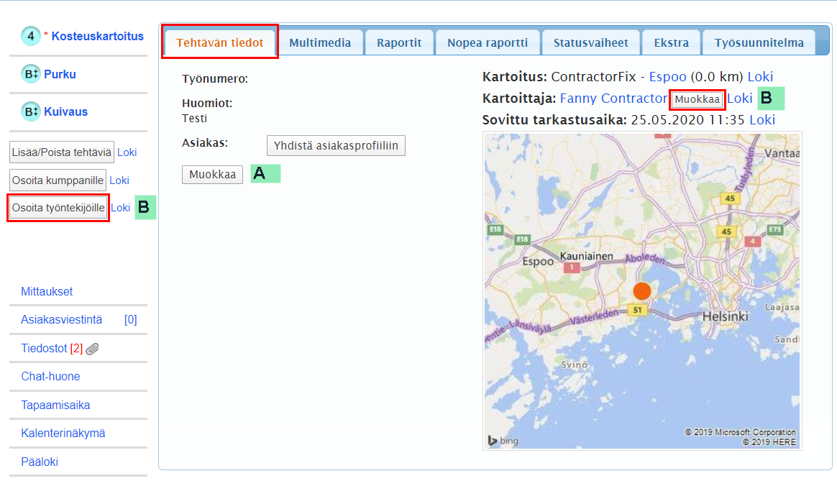Click the Osoita kumppanille button

58,180
